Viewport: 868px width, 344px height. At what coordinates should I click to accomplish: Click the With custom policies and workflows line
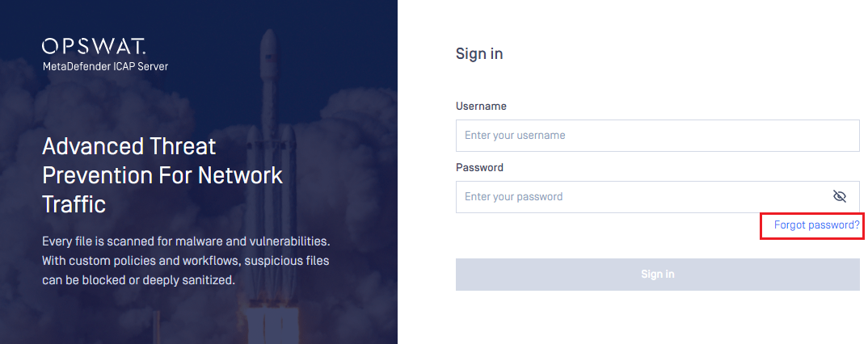tap(185, 261)
